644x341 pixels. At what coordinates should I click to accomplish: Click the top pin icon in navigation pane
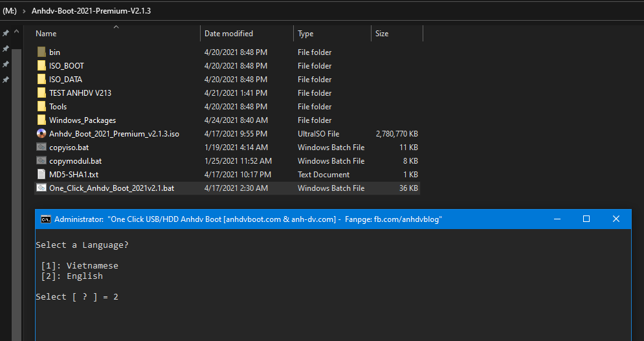6,33
